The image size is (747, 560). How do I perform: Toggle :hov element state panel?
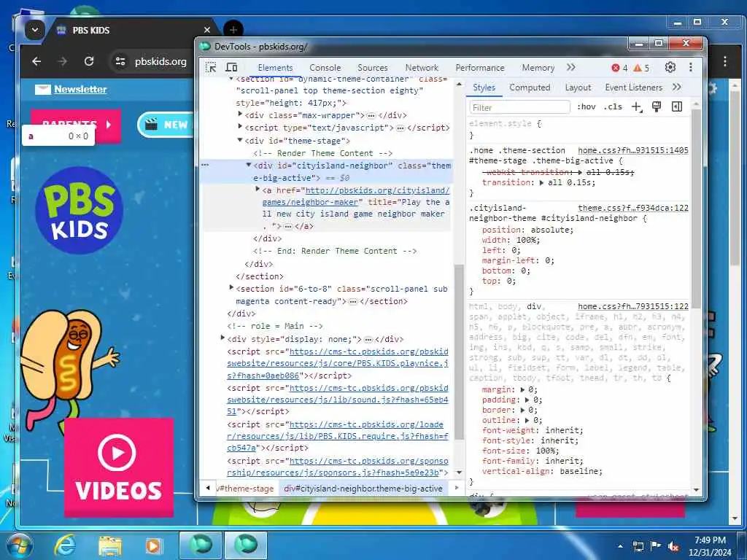pos(586,106)
